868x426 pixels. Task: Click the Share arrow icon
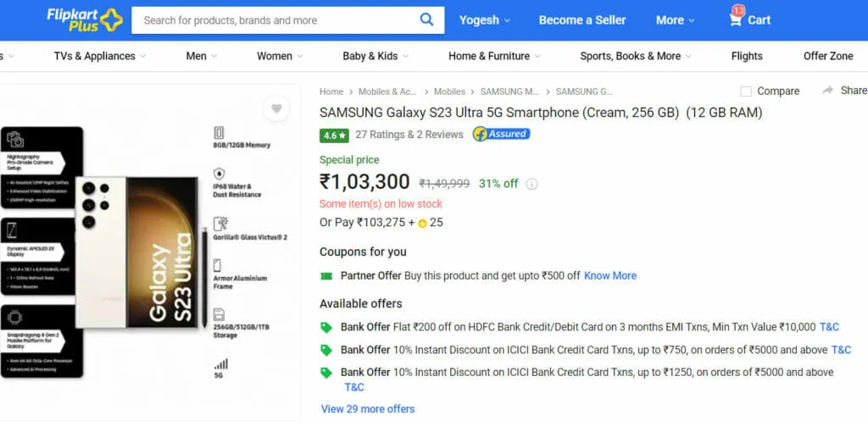(827, 90)
